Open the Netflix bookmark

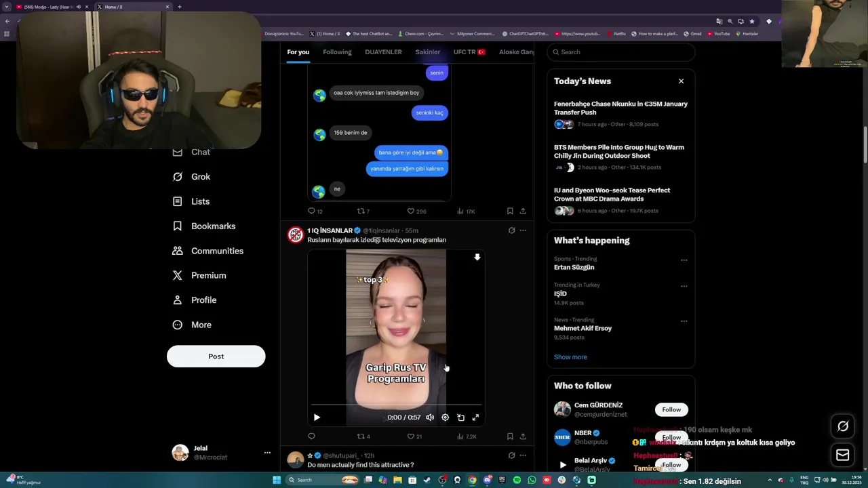616,34
